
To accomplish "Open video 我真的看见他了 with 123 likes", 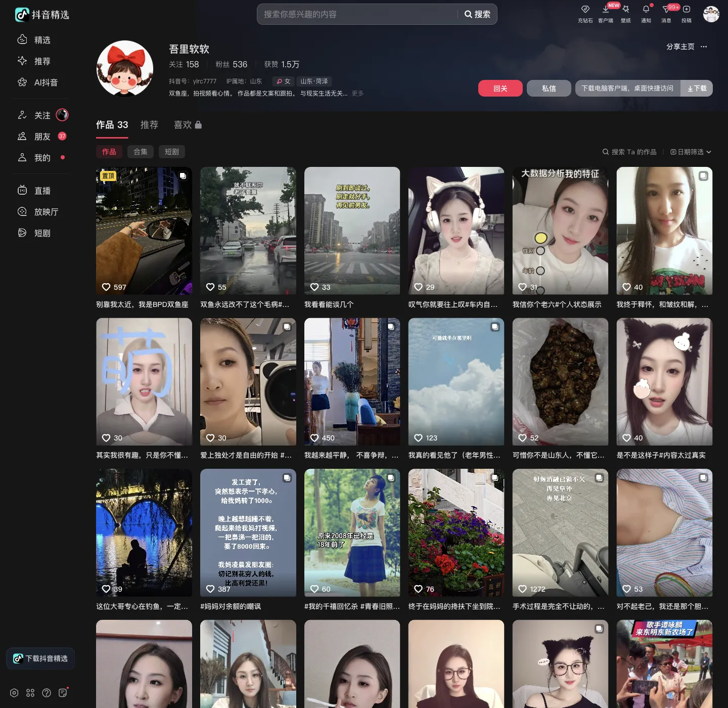I will (x=457, y=382).
